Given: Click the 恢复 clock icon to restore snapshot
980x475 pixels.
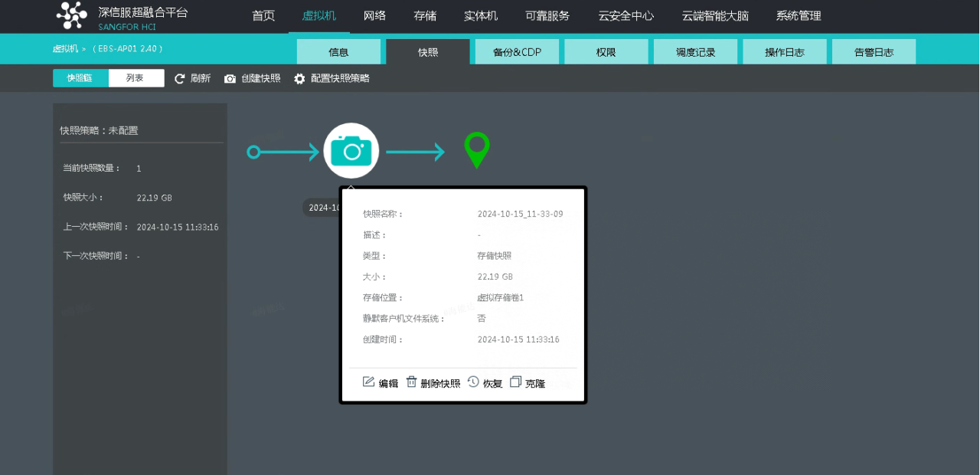Looking at the screenshot, I should tap(473, 382).
